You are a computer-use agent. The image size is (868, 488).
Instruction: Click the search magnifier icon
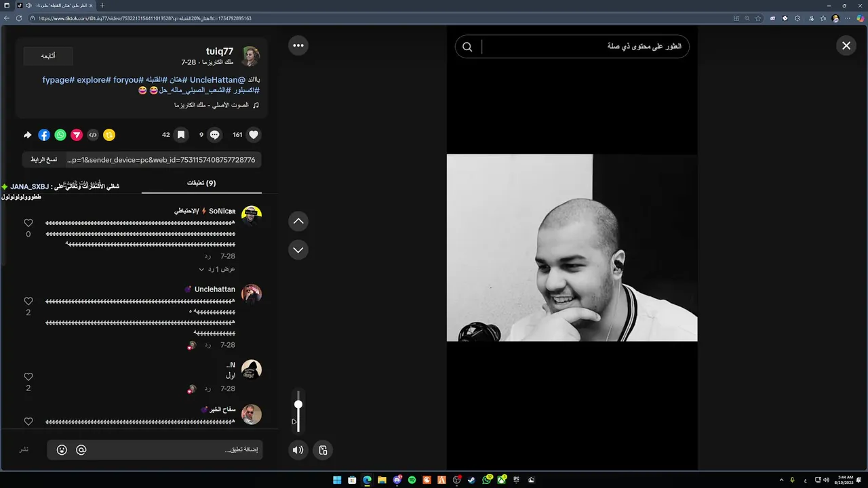tap(467, 47)
